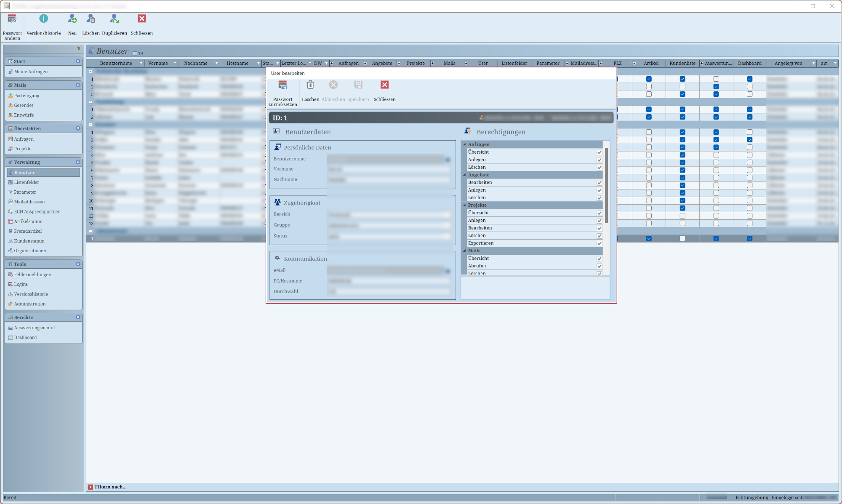Click the Löschen user icon in the top toolbar
This screenshot has width=842, height=504.
(x=91, y=19)
